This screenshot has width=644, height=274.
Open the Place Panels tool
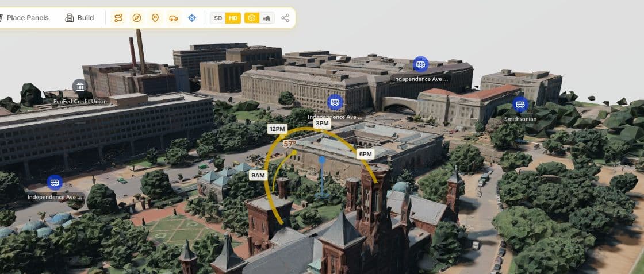24,18
